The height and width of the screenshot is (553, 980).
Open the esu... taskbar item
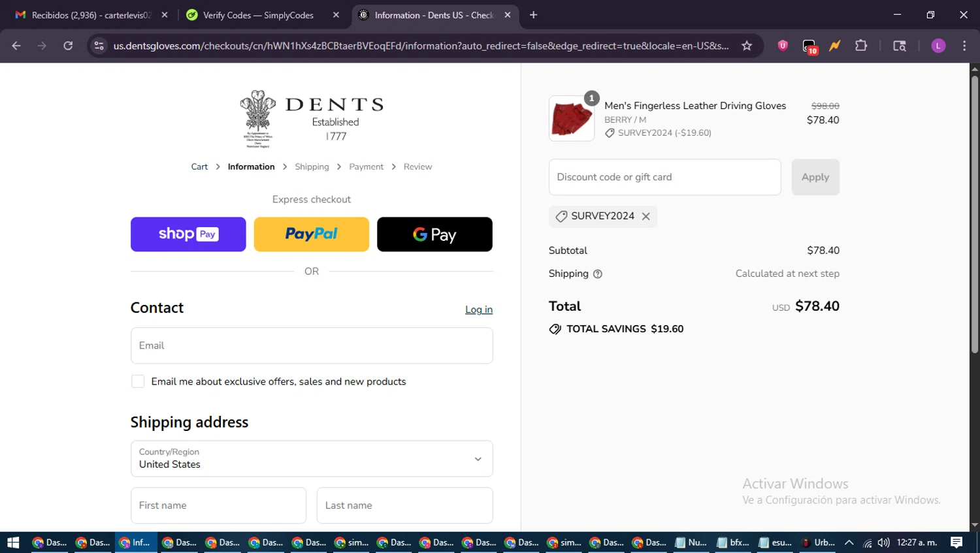(776, 543)
